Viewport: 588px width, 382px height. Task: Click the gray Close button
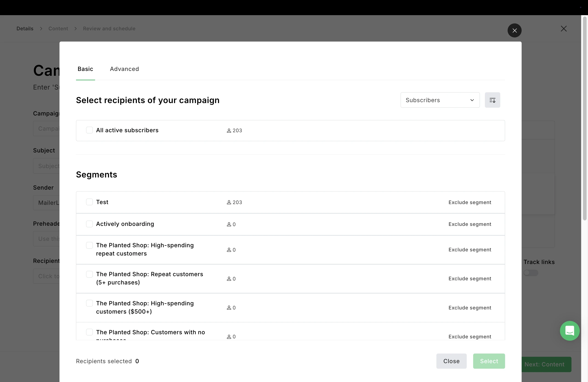click(x=451, y=361)
